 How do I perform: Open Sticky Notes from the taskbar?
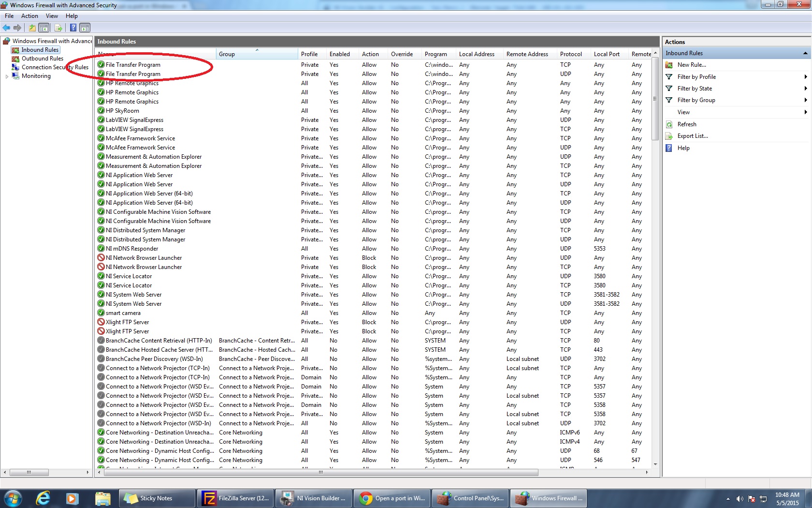tap(157, 498)
